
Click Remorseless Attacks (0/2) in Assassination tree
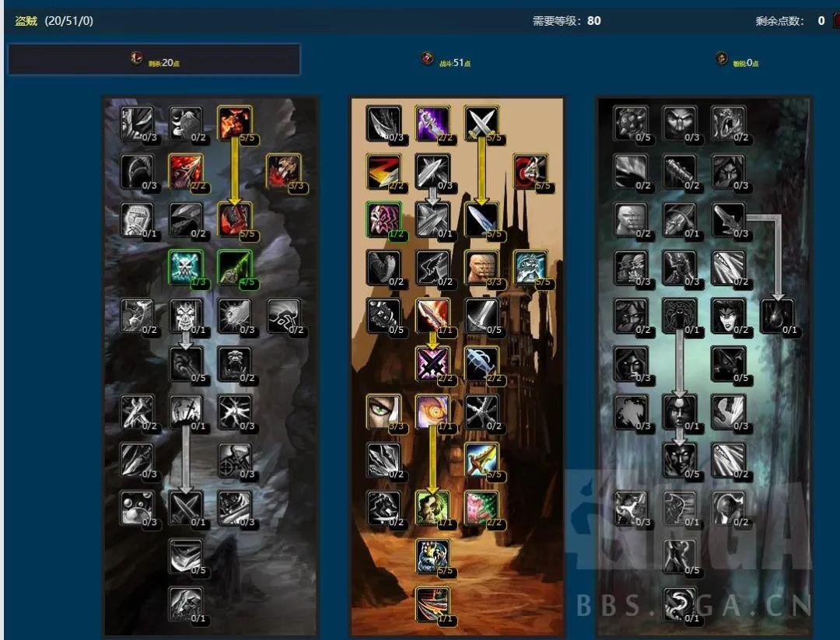(186, 123)
